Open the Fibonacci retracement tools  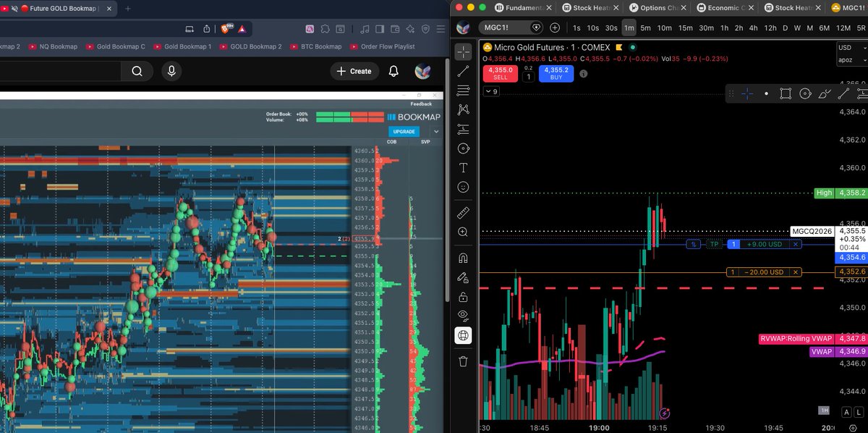tap(464, 91)
